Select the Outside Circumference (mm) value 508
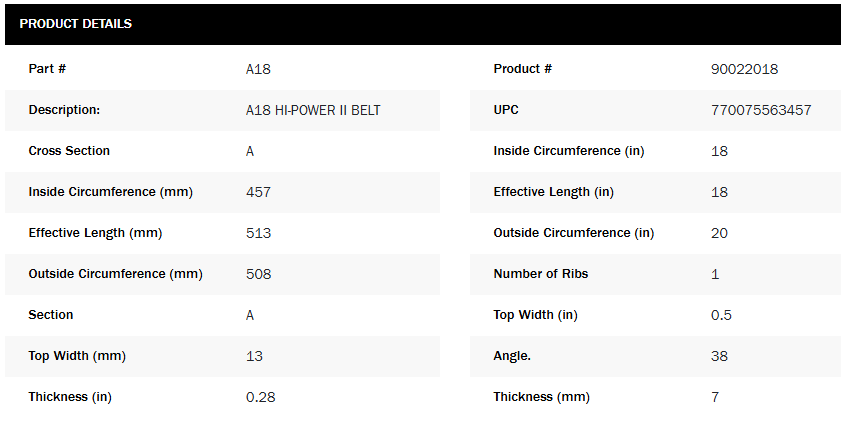The image size is (841, 423). tap(258, 274)
